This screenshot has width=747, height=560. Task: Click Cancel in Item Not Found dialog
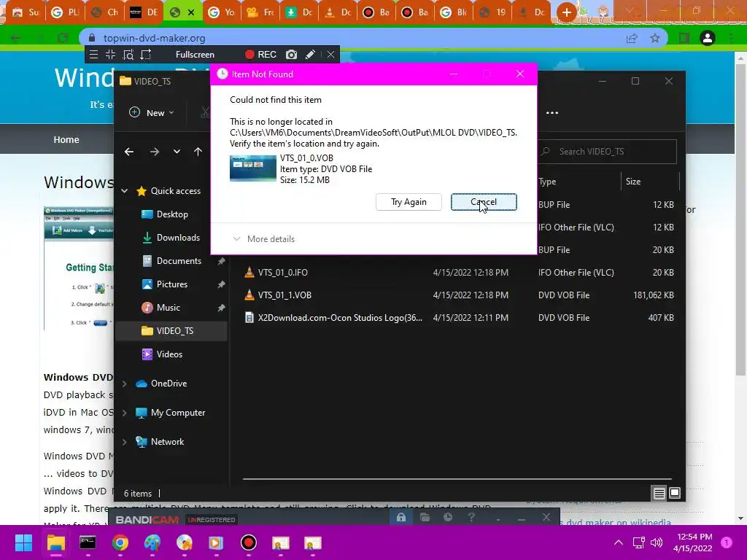coord(484,202)
